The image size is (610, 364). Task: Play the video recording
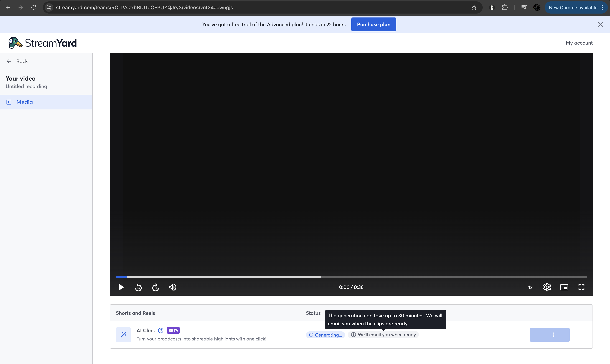(x=121, y=287)
